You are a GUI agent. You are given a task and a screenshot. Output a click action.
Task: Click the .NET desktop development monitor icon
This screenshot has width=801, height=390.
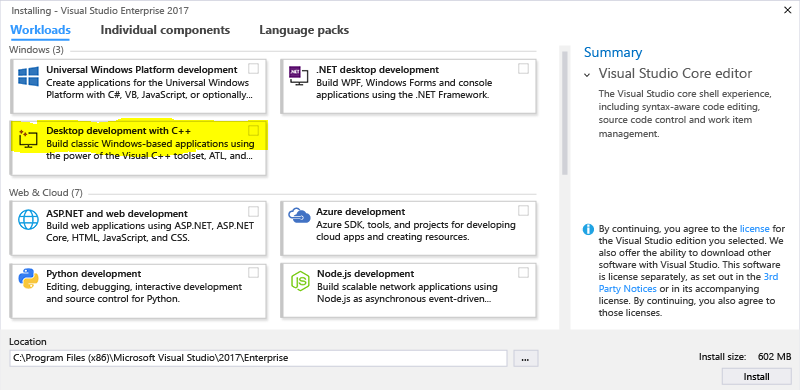[x=299, y=75]
